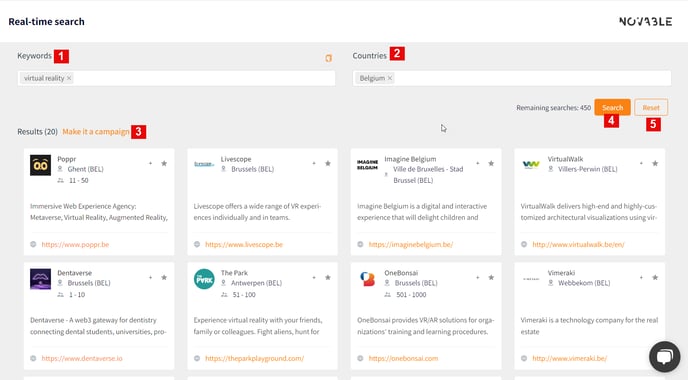This screenshot has width=688, height=380.
Task: Select the Imagine Belgium company name
Action: [410, 159]
